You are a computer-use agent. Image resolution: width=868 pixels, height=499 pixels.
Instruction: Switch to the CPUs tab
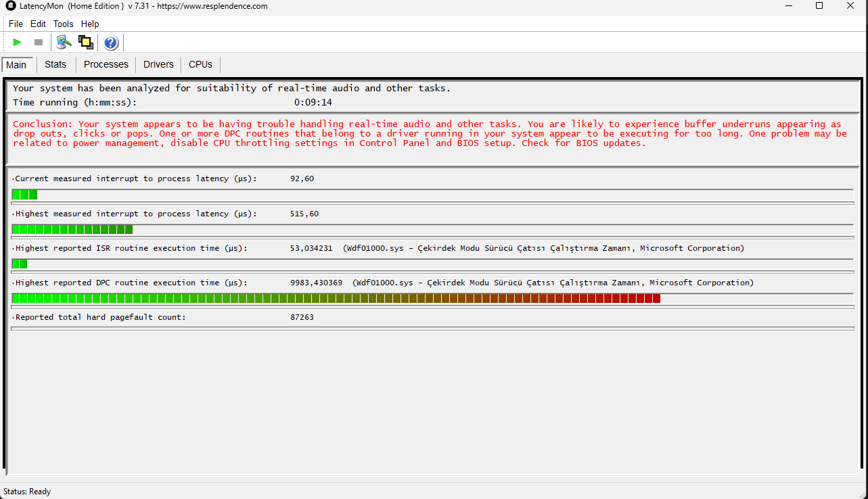click(x=201, y=64)
